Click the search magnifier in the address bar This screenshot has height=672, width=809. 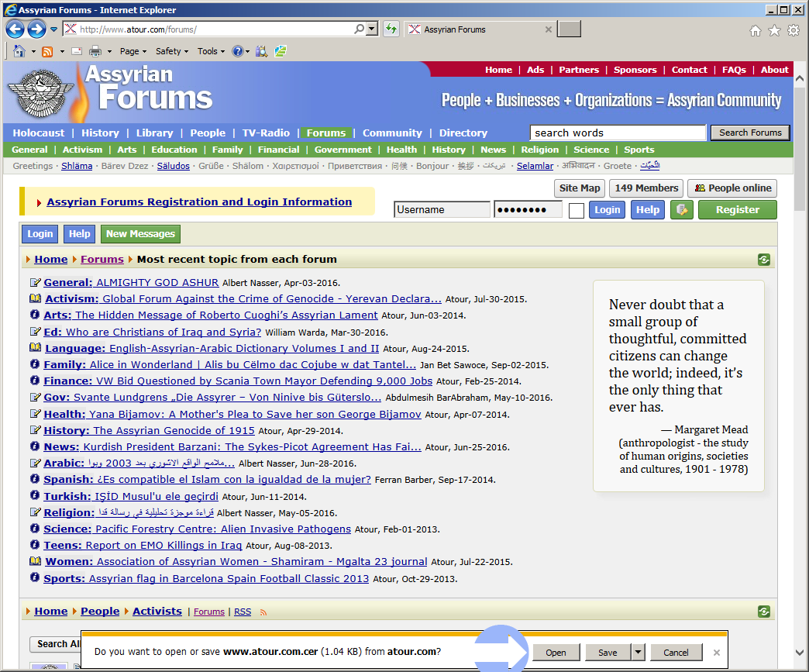point(359,29)
